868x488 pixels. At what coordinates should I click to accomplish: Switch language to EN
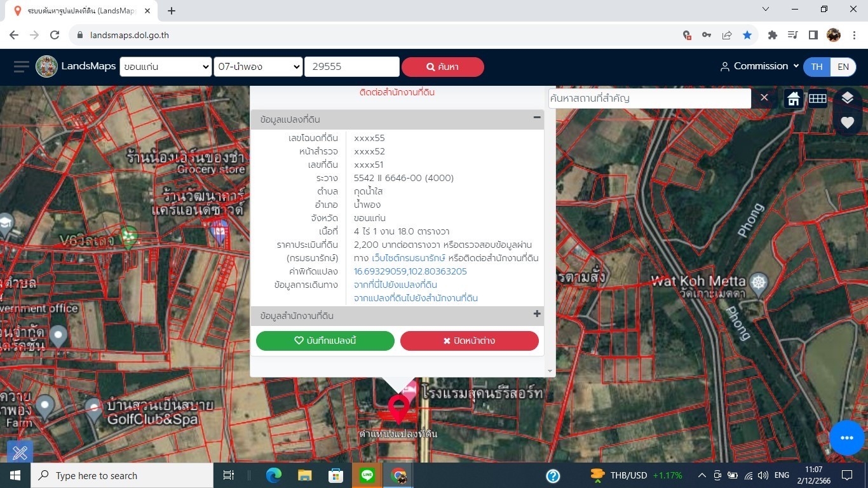[x=843, y=67]
